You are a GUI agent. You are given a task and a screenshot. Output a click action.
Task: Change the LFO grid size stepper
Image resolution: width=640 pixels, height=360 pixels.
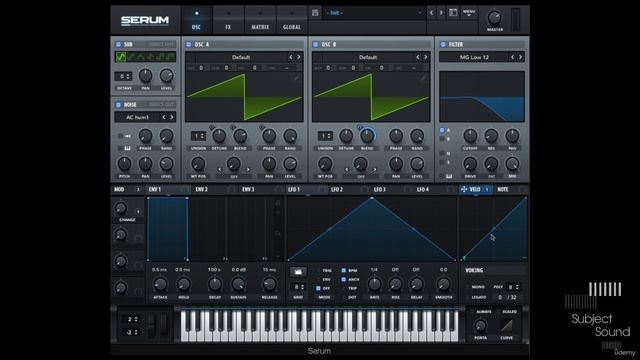(298, 287)
